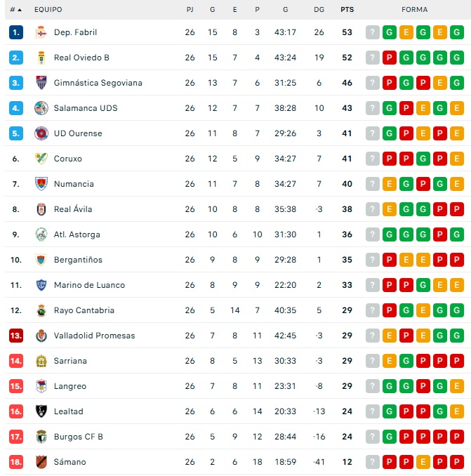Click the Dep. Fabril team crest
This screenshot has height=476, width=471.
41,32
